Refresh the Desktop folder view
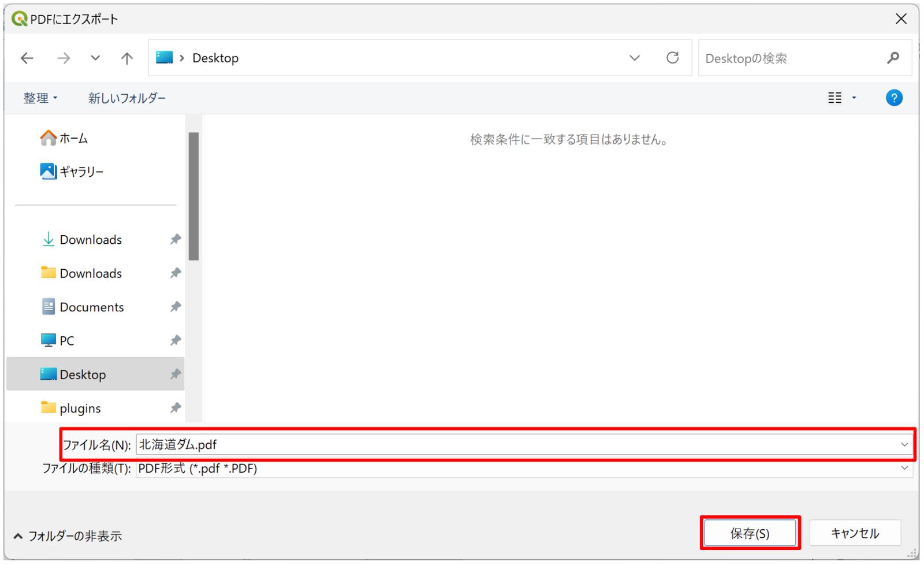The width and height of the screenshot is (924, 565). tap(673, 58)
